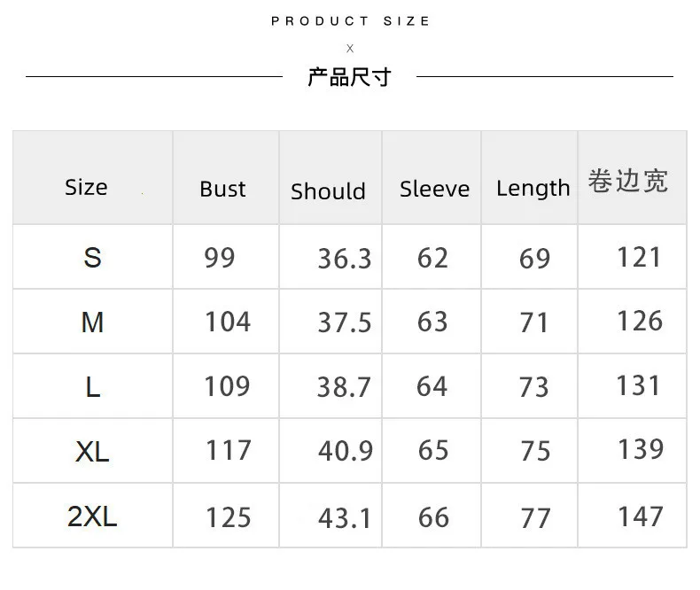
Task: Click length value 75 in XL row
Action: [535, 452]
